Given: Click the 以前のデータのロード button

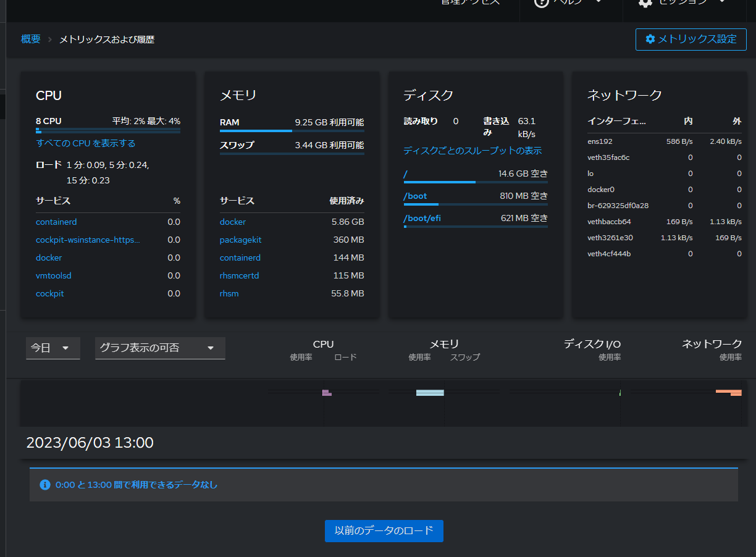Looking at the screenshot, I should 384,530.
